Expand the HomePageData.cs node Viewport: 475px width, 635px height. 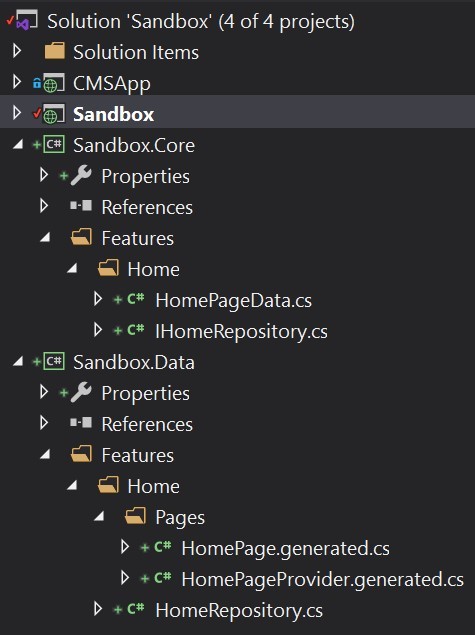(x=98, y=299)
